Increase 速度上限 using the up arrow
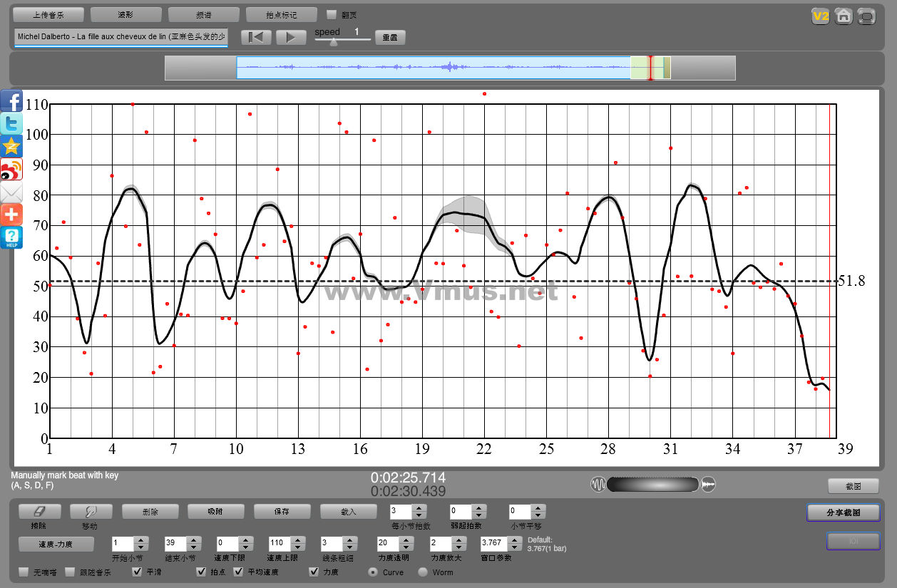897x588 pixels. [297, 540]
